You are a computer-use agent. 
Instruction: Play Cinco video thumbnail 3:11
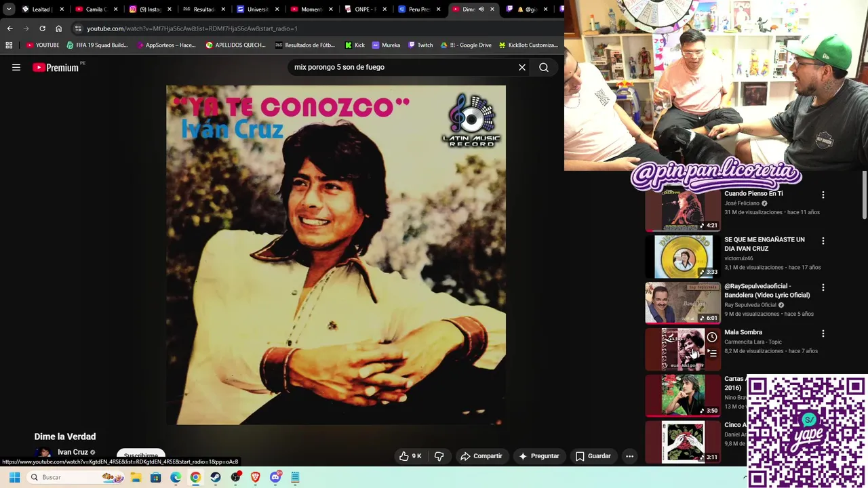683,442
